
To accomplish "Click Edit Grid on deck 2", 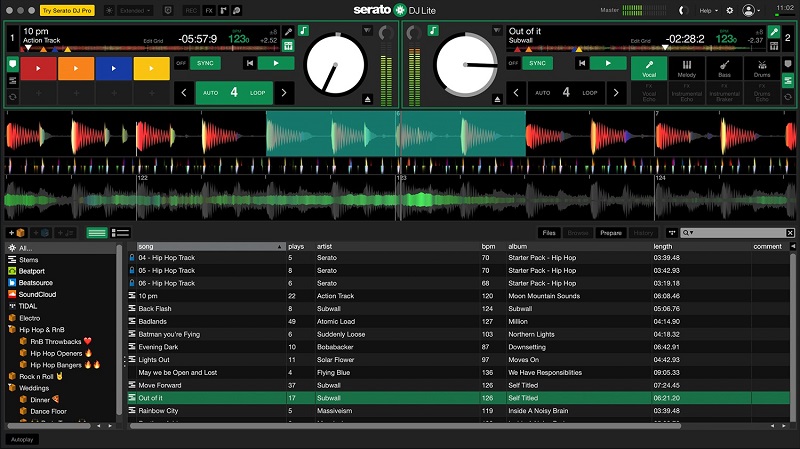I will coord(641,41).
